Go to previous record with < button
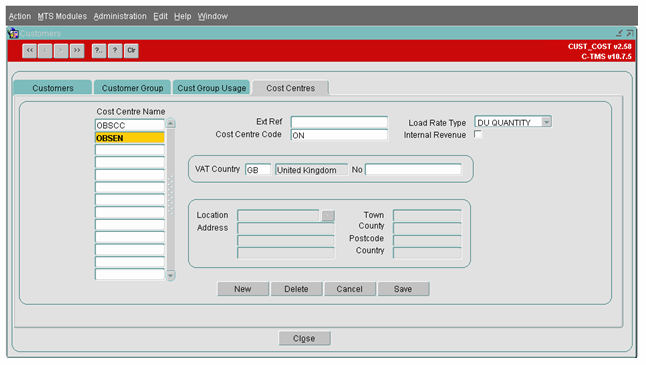Viewport: 646px width, 365px height. (x=45, y=51)
